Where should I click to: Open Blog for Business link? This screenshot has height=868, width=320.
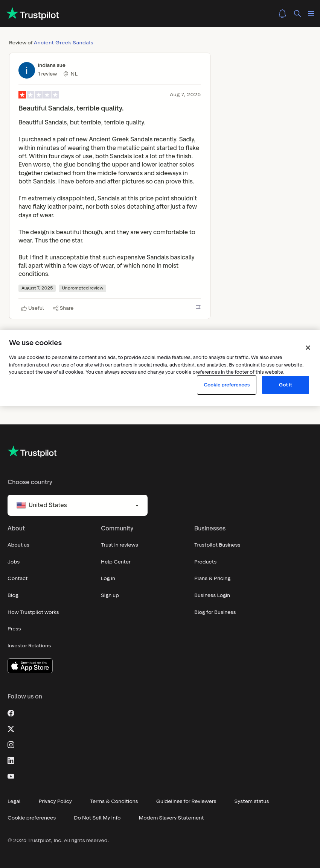click(215, 612)
